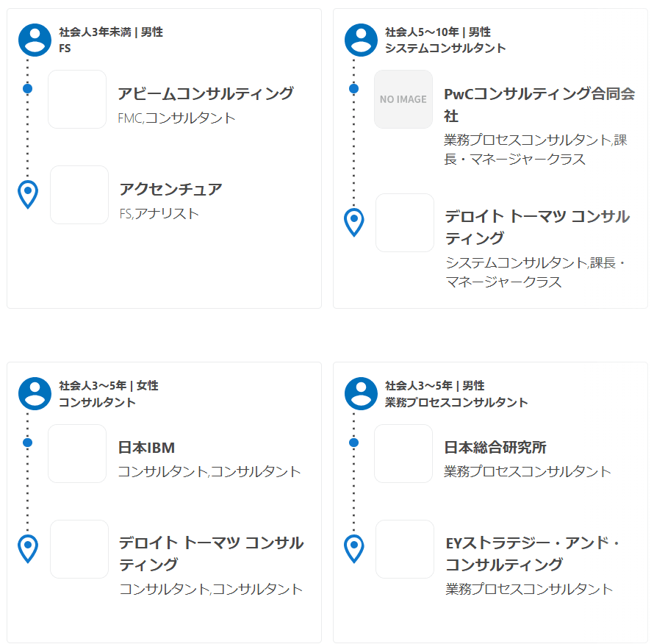This screenshot has height=644, width=654.
Task: Click the logo box next to アクセンチュア
Action: 79,195
